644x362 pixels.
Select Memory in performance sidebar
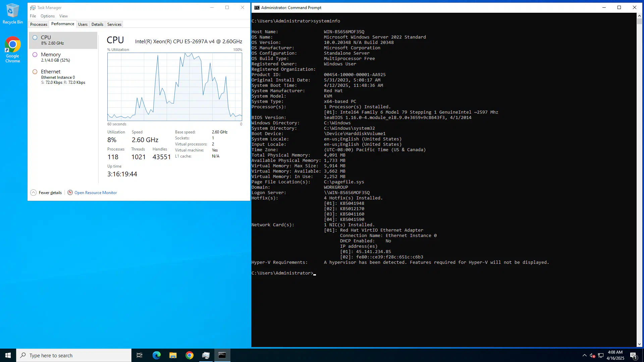pos(63,57)
